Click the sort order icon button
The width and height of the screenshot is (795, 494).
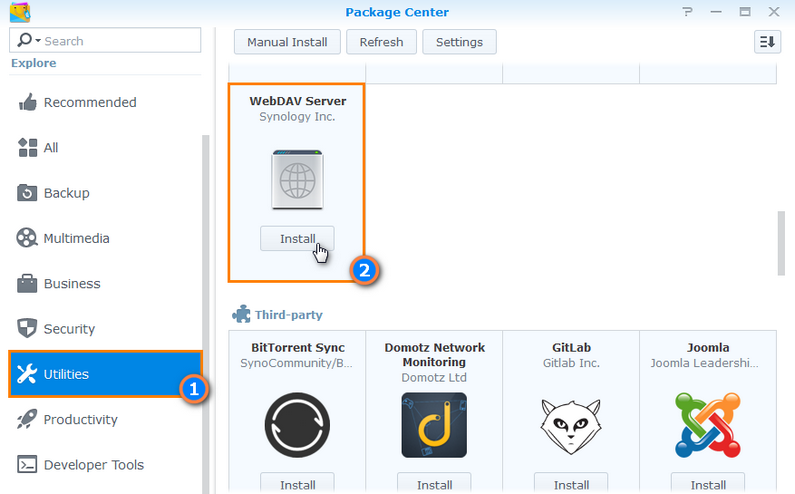[767, 42]
